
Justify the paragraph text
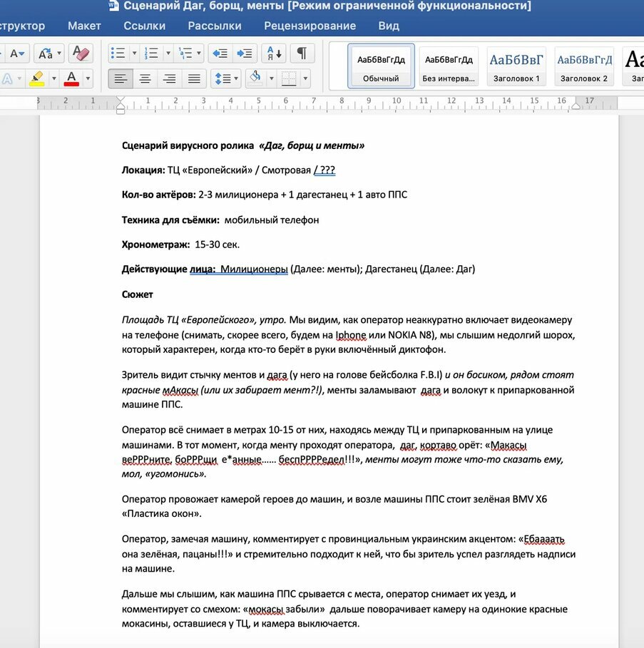[194, 78]
